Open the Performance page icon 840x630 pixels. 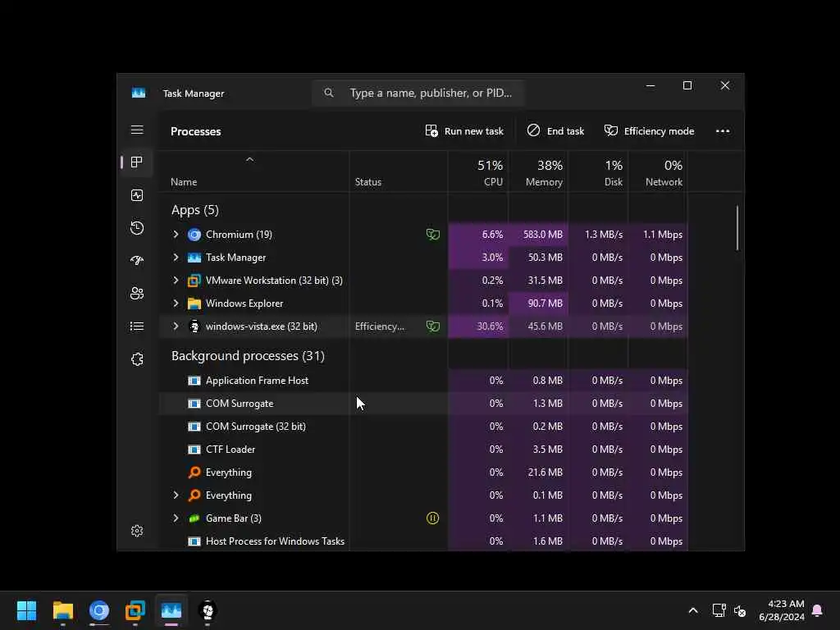pyautogui.click(x=137, y=195)
